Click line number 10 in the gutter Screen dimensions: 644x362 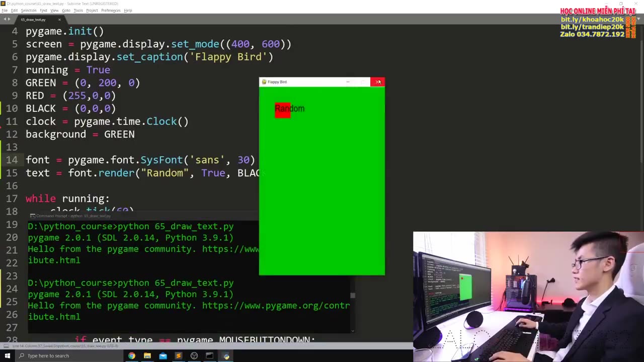tap(12, 109)
